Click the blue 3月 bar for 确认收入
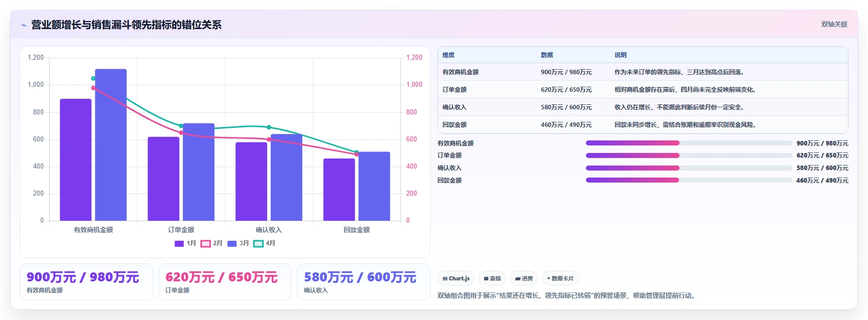The width and height of the screenshot is (868, 320). pyautogui.click(x=286, y=178)
